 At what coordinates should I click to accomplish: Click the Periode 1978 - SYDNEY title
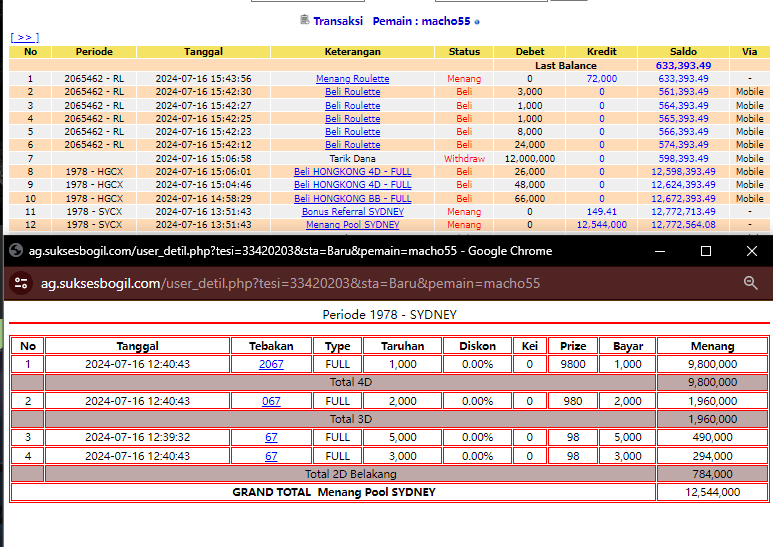tap(389, 315)
